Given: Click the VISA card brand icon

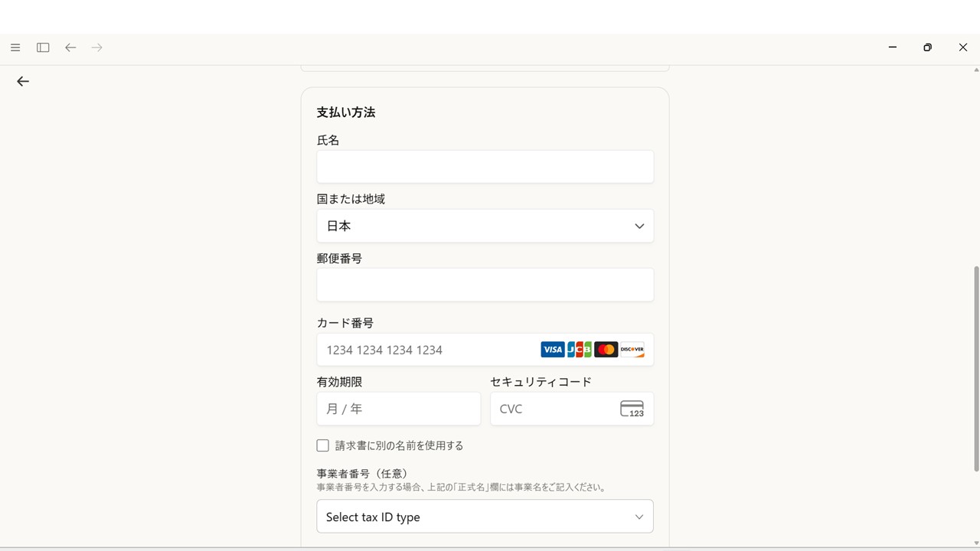Looking at the screenshot, I should pos(553,349).
